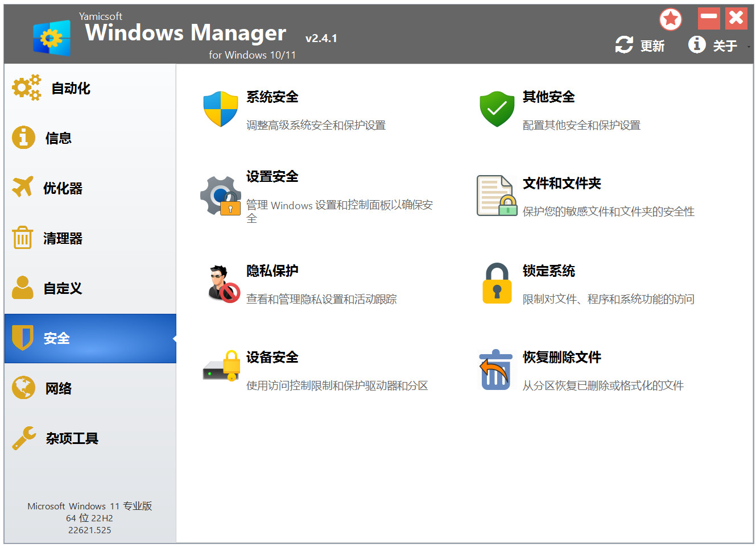Click the 信息 info circle icon
Image resolution: width=756 pixels, height=548 pixels.
[23, 138]
